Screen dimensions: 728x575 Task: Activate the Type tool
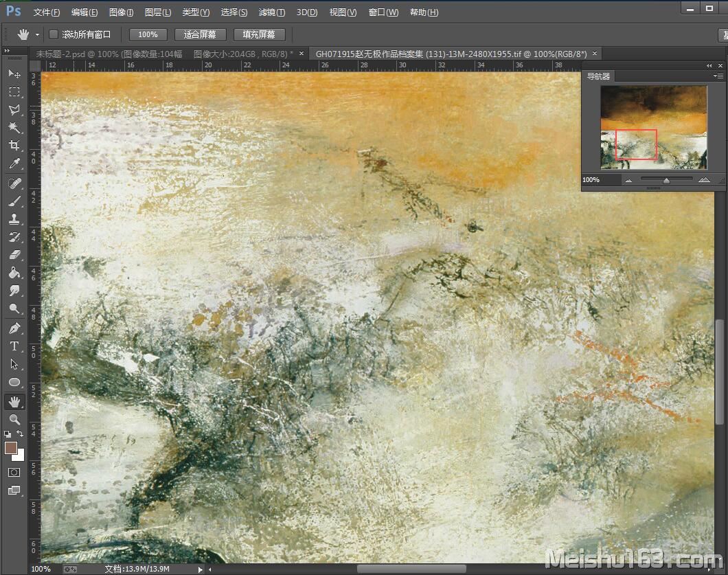[x=14, y=346]
